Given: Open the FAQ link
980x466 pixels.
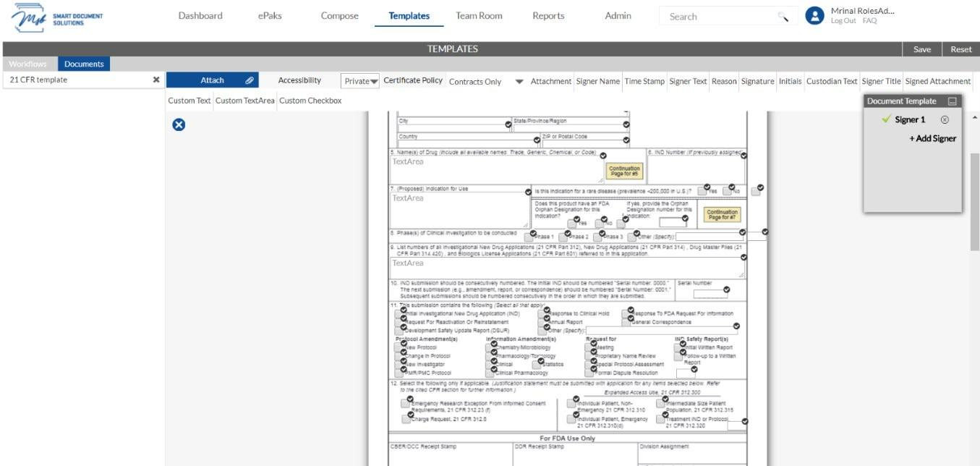Looking at the screenshot, I should (869, 21).
